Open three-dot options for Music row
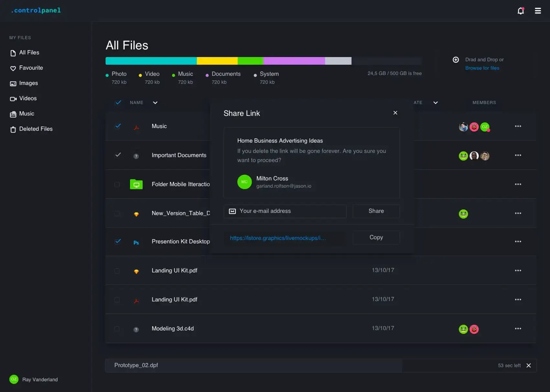The width and height of the screenshot is (550, 392). [x=518, y=126]
